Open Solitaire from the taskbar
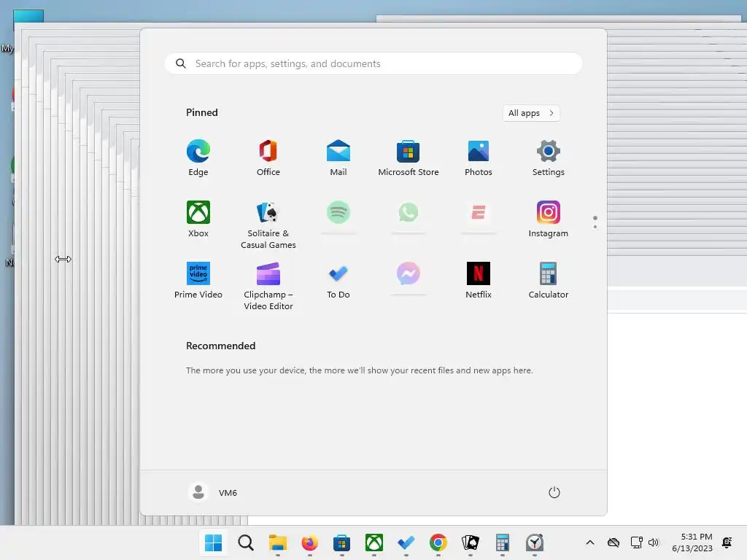 tap(471, 542)
